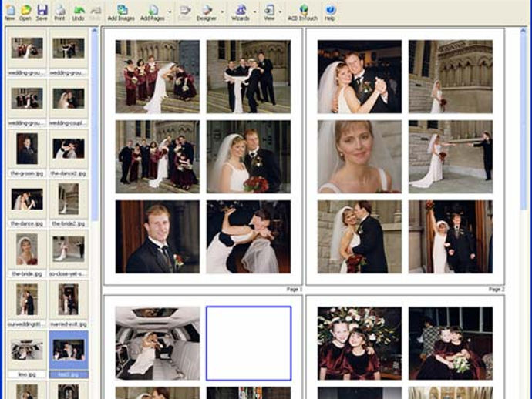Select the limo.jpg thumbnail in image panel
Image resolution: width=532 pixels, height=399 pixels.
27,350
